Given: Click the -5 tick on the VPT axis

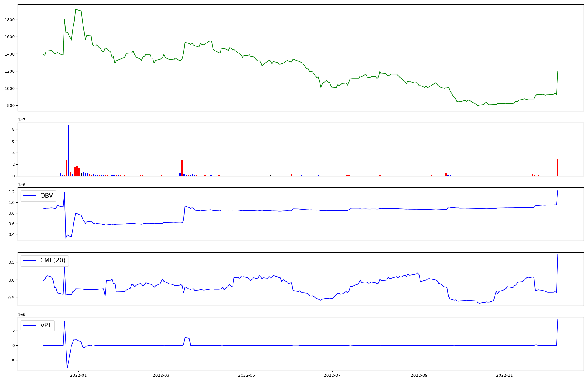Looking at the screenshot, I should coord(12,361).
